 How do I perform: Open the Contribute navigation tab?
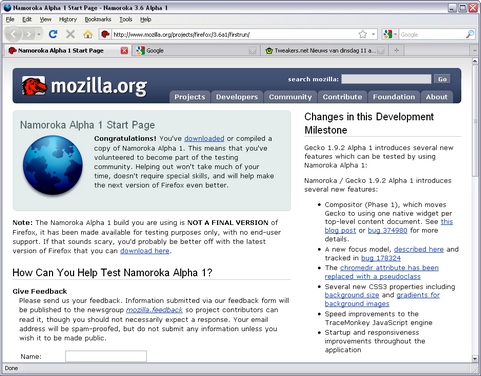(x=342, y=97)
